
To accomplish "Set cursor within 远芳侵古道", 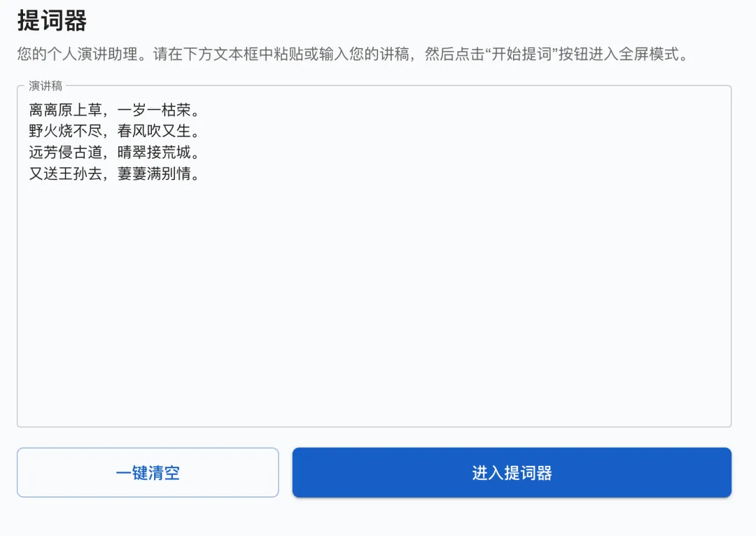I will tap(65, 153).
